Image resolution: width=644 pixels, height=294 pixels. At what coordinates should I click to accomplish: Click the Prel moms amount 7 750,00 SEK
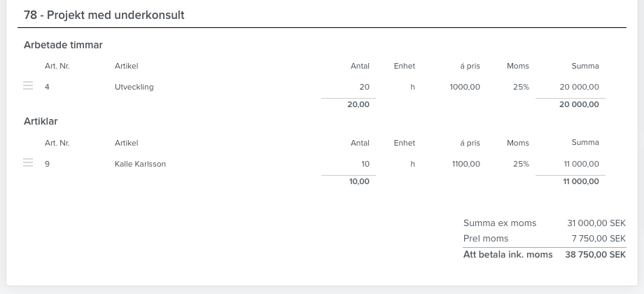tap(598, 239)
